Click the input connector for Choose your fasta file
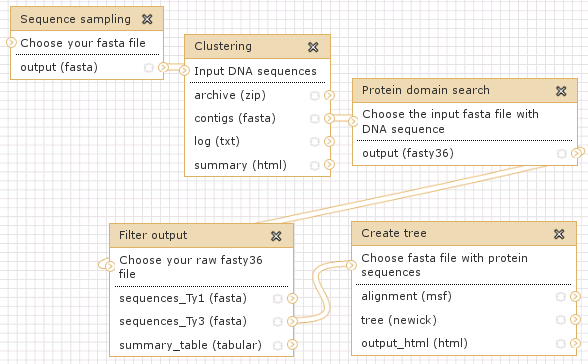Screen dimensions: 588x364 tap(11, 42)
